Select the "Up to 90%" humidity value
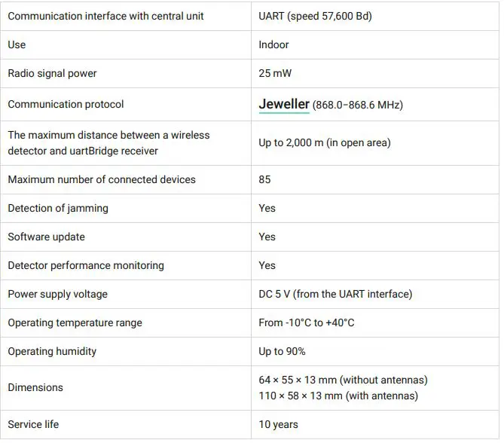The image size is (504, 443). click(282, 351)
